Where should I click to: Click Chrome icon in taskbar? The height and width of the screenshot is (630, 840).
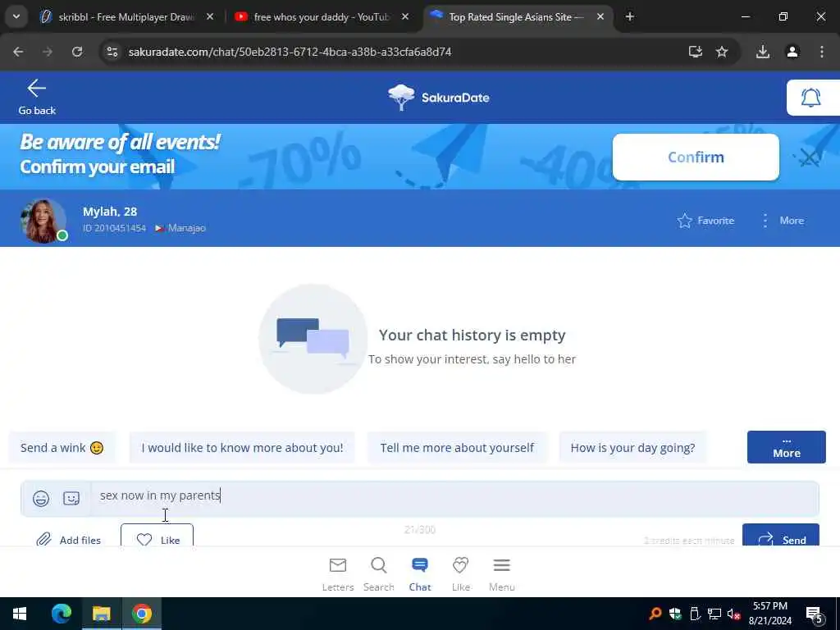(142, 614)
